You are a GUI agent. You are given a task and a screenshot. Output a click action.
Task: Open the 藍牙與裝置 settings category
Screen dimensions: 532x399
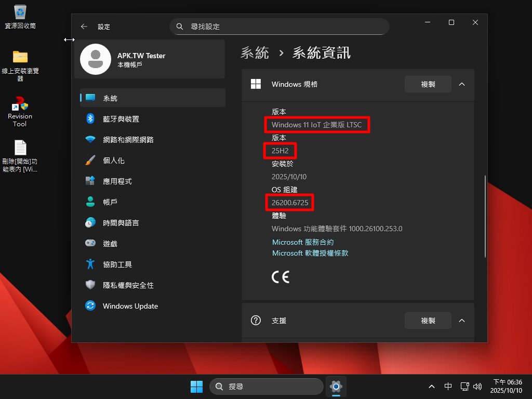coord(153,118)
